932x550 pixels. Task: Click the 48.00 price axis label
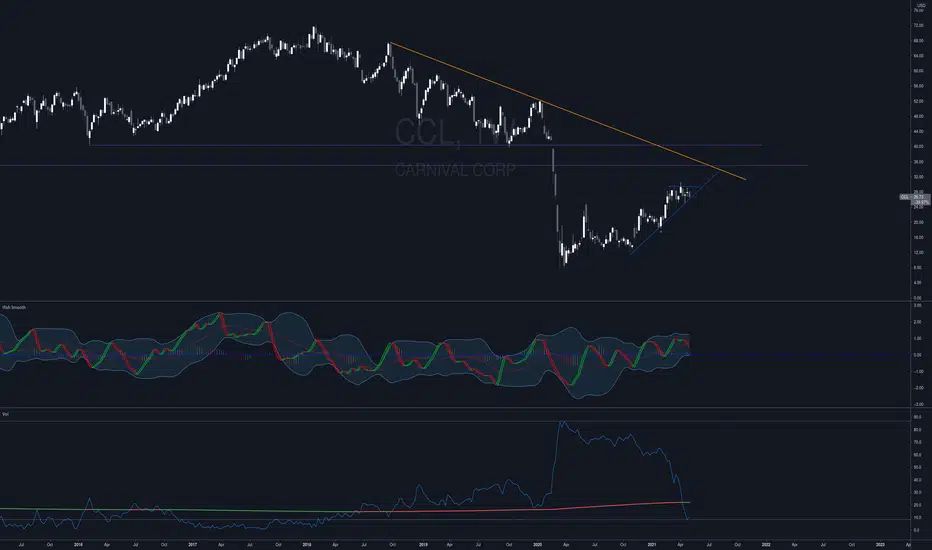pyautogui.click(x=918, y=117)
